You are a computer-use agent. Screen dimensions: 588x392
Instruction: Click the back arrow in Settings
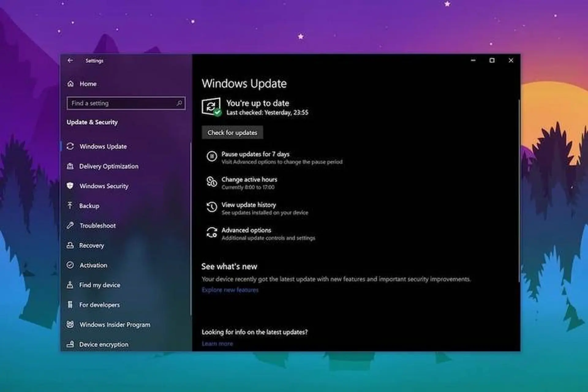point(70,60)
